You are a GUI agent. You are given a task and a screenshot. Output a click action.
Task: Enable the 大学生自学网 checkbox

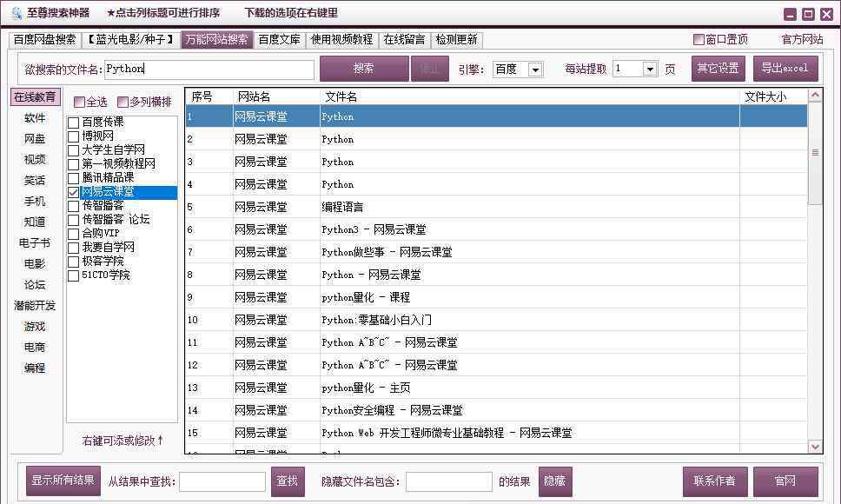tap(74, 150)
